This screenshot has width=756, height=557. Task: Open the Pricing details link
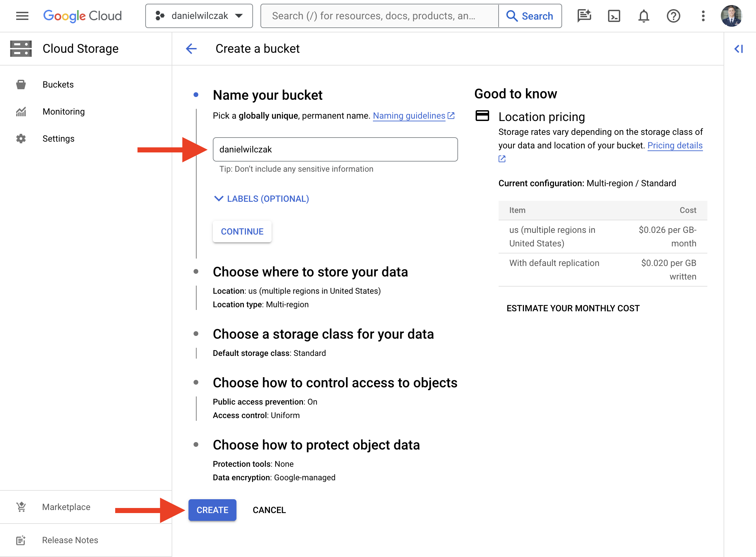675,145
